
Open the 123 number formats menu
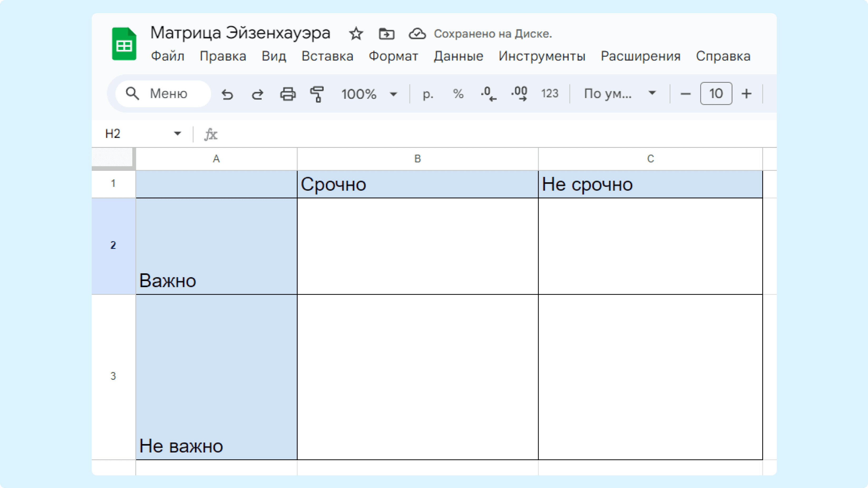click(x=550, y=94)
